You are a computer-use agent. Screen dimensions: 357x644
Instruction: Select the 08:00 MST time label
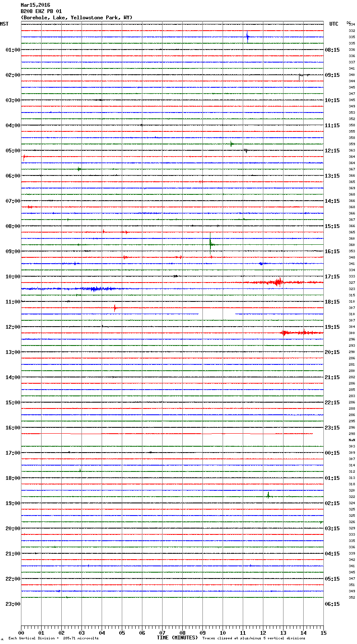point(13,226)
